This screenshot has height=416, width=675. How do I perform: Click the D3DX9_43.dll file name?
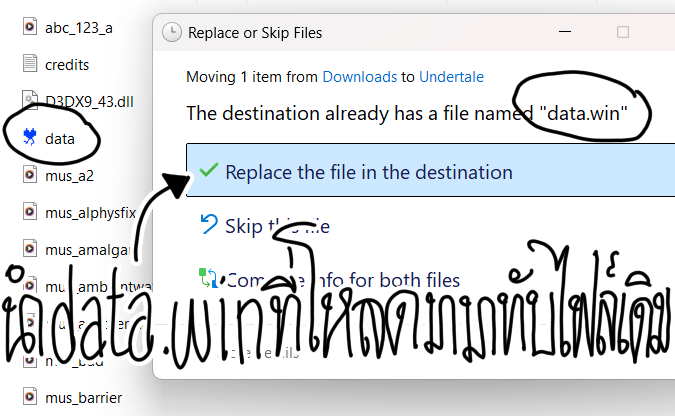click(x=90, y=102)
